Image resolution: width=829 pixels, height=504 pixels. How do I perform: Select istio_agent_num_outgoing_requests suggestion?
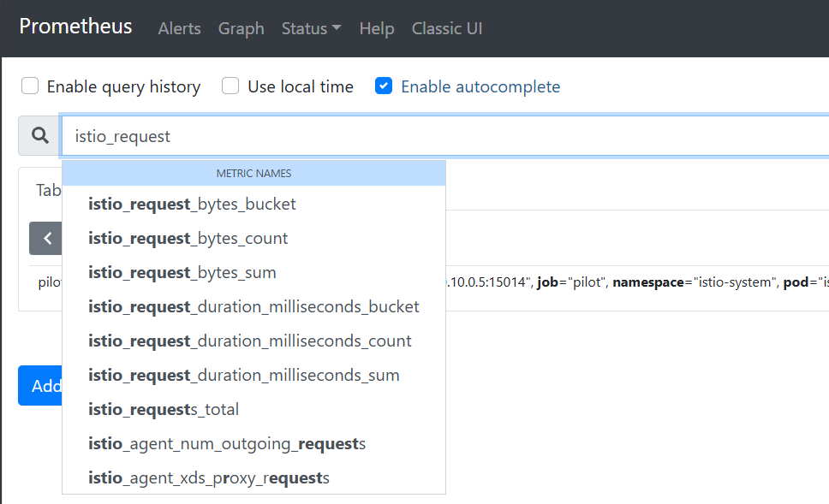253,444
